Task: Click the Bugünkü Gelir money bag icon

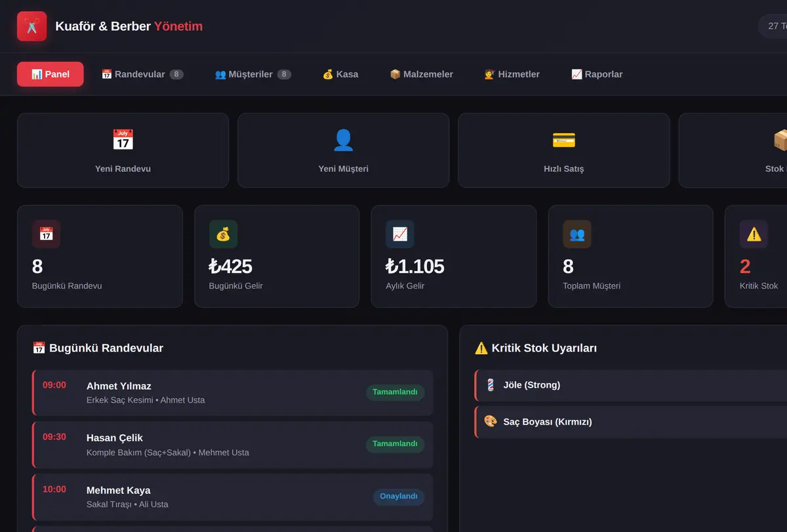Action: pos(223,234)
